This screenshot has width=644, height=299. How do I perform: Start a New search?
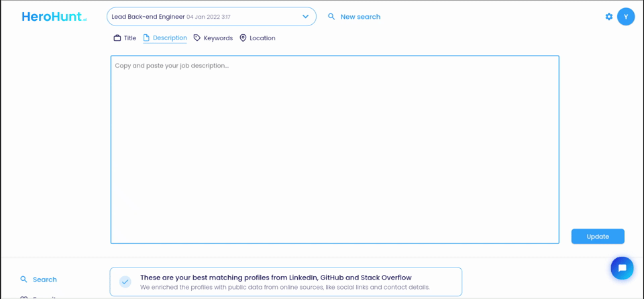(360, 17)
